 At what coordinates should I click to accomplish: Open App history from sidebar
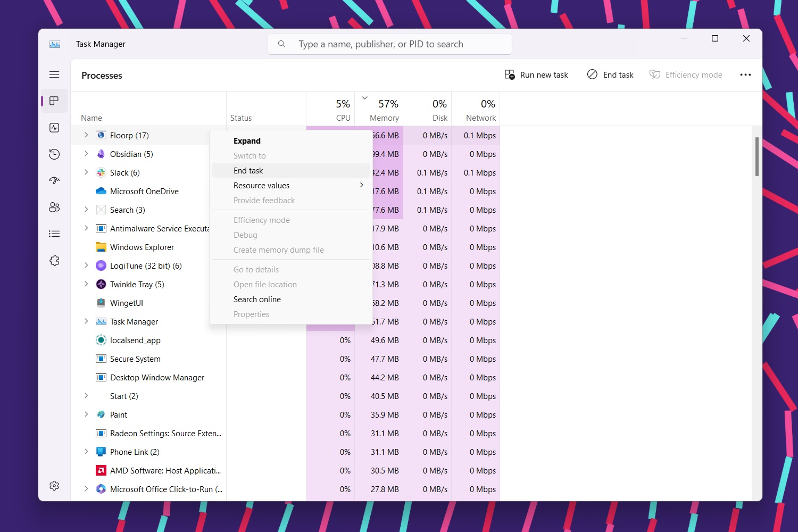(x=54, y=154)
